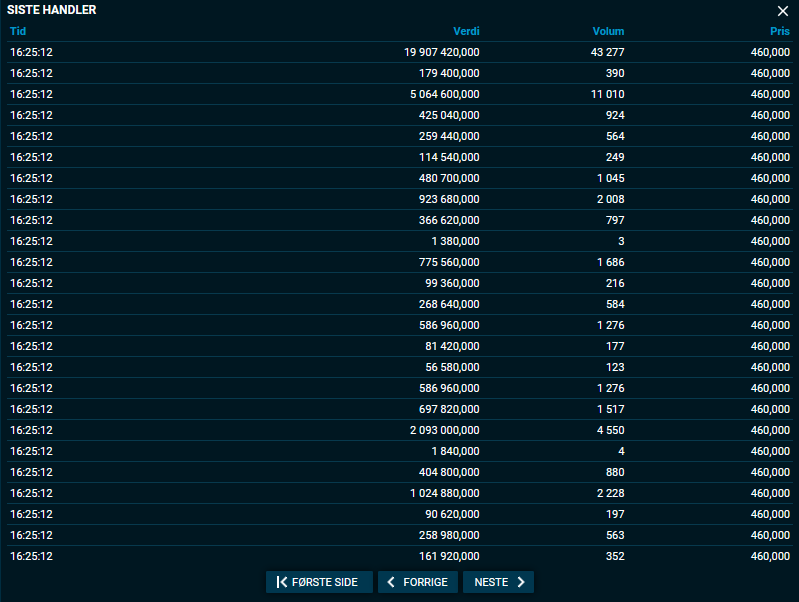Select the volume 4 550

tap(610, 430)
